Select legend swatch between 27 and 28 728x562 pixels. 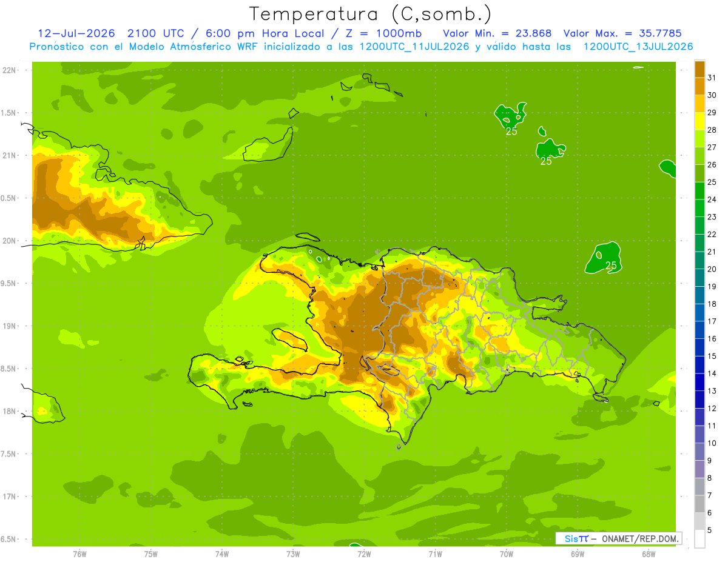(699, 138)
